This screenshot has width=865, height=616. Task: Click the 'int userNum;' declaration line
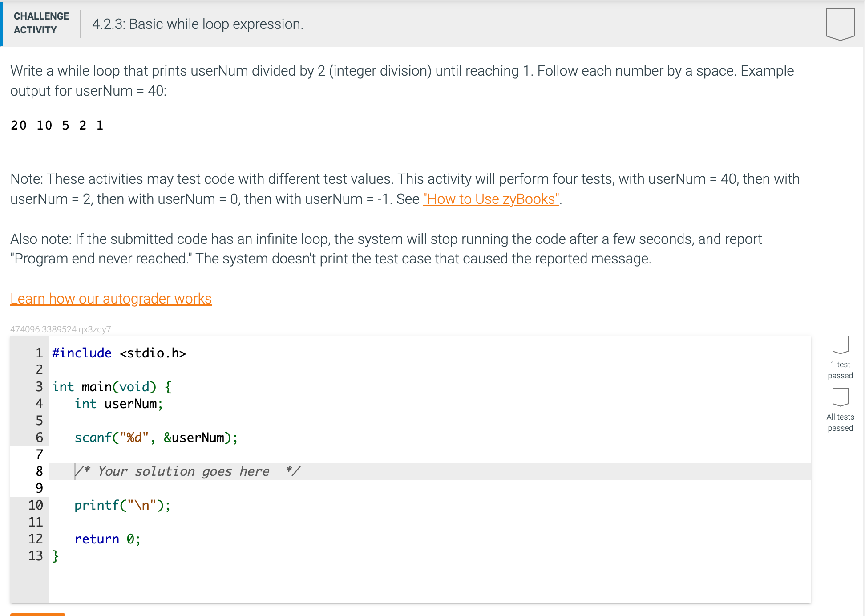pyautogui.click(x=119, y=404)
